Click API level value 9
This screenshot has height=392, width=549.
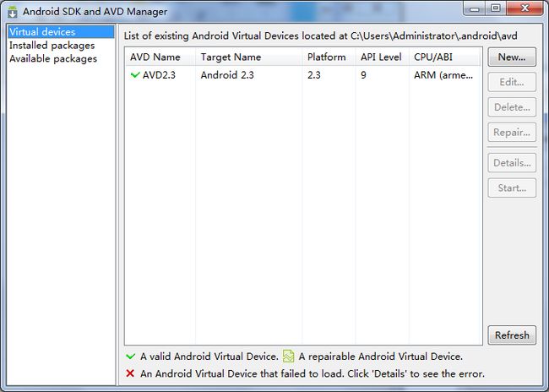pos(363,75)
